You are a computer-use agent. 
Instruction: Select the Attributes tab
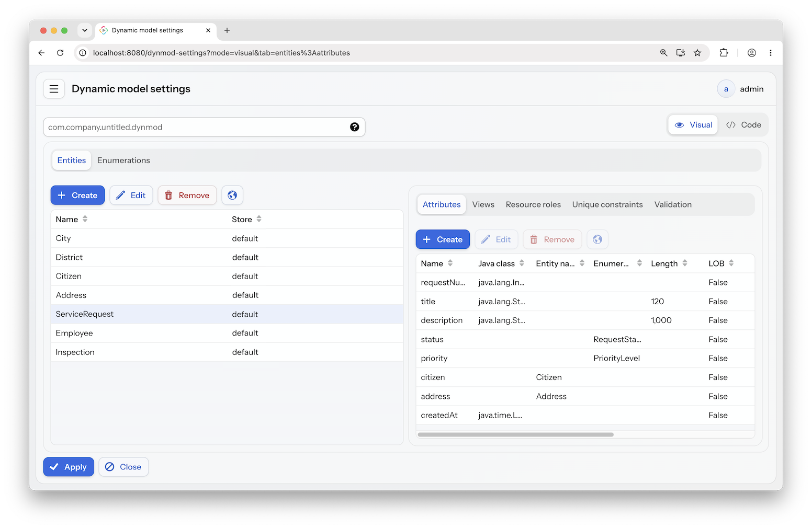[442, 204]
